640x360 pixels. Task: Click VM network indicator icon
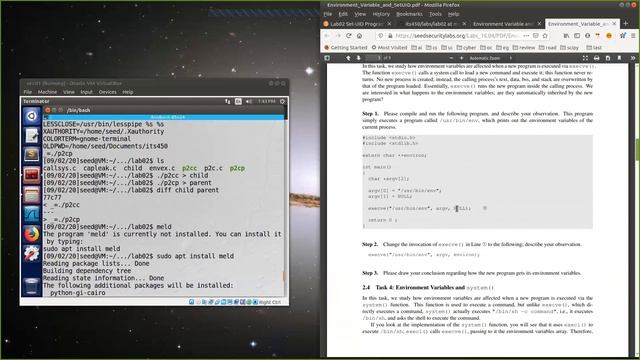pos(227,101)
